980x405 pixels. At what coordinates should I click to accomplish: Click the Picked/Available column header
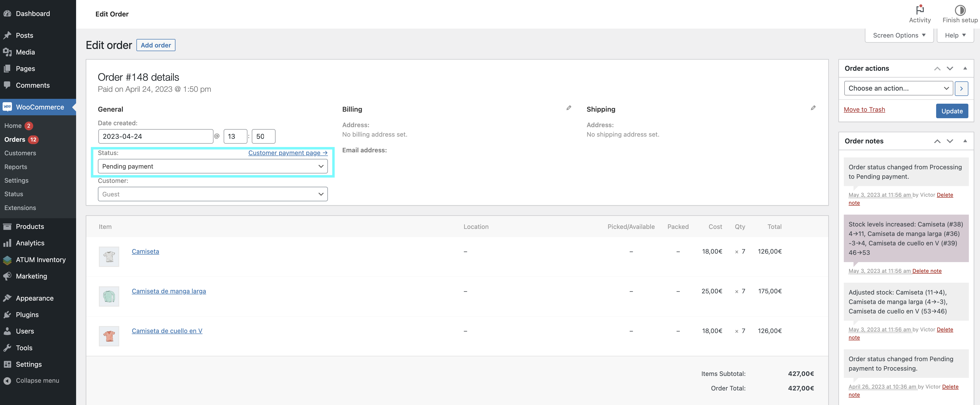(631, 227)
